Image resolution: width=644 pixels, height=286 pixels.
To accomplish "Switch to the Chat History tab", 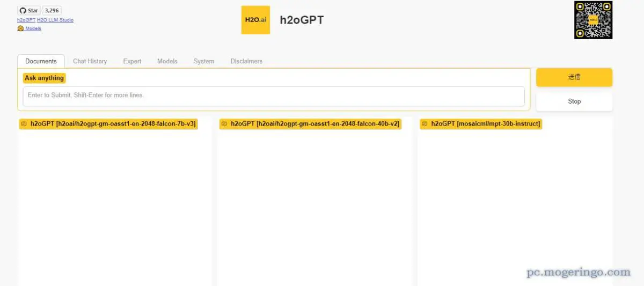I will click(x=90, y=61).
